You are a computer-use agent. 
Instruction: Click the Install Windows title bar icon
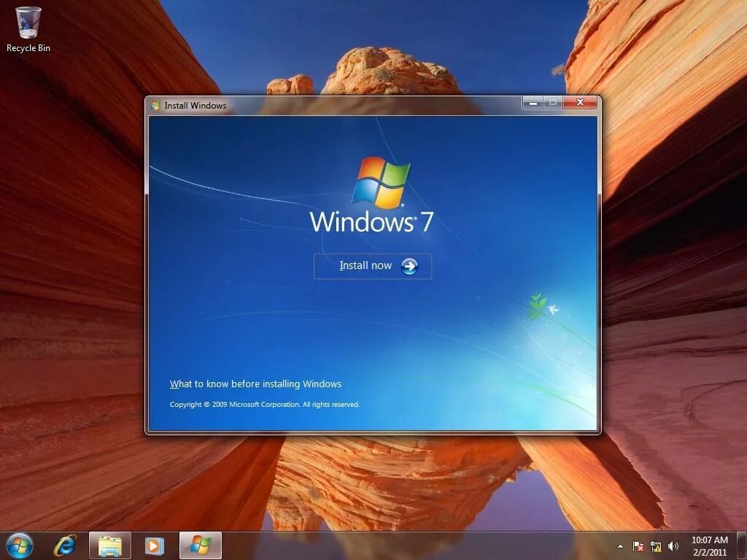(155, 106)
